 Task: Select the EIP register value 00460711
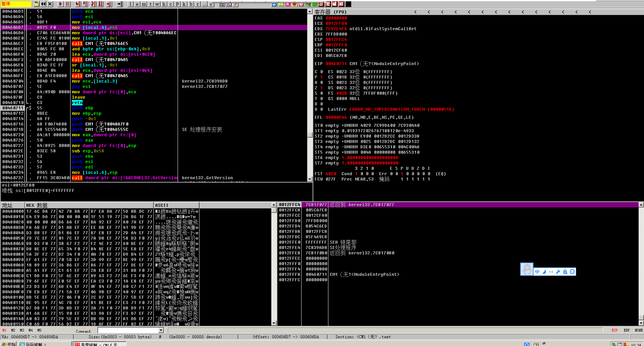336,64
